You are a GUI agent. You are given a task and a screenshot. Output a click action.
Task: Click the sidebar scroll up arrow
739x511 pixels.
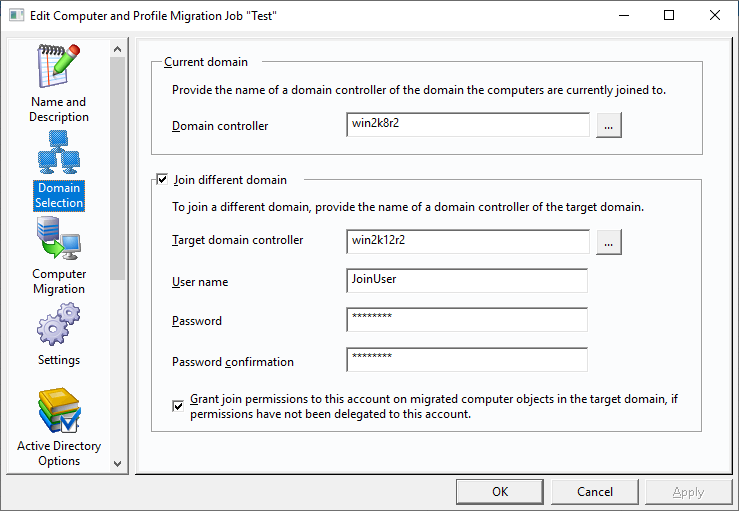[x=117, y=49]
